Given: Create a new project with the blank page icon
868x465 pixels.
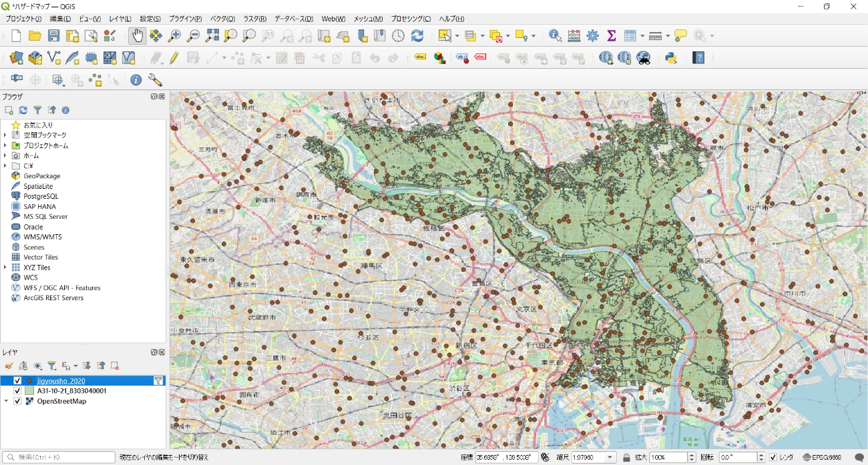Looking at the screenshot, I should click(16, 36).
